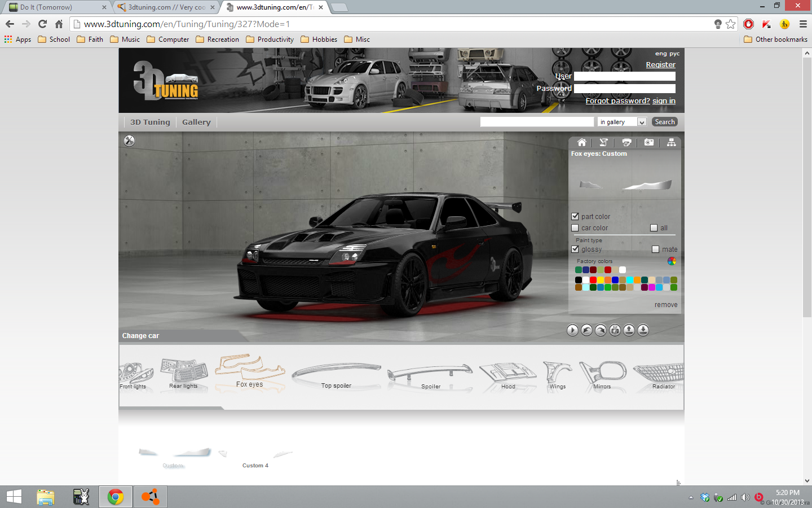Open the Windows Start button
This screenshot has height=508, width=812.
point(14,497)
